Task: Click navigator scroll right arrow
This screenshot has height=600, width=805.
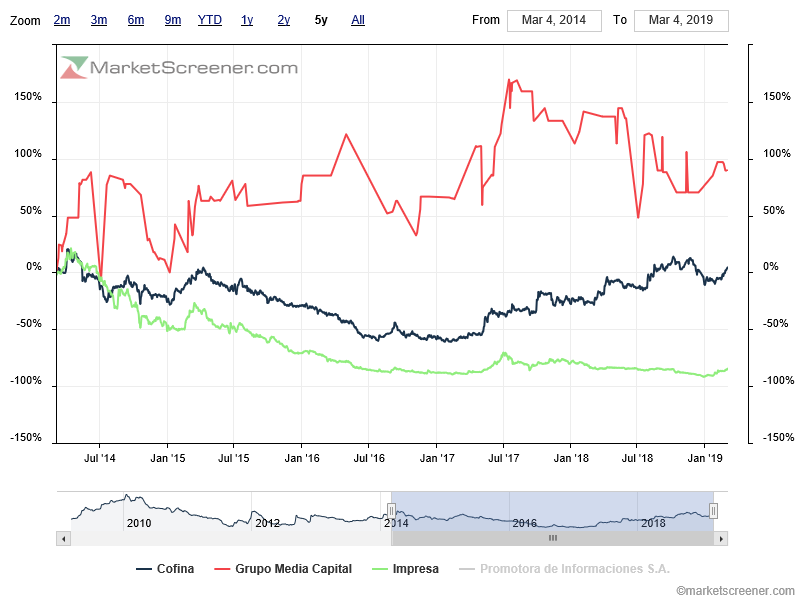Action: [721, 538]
